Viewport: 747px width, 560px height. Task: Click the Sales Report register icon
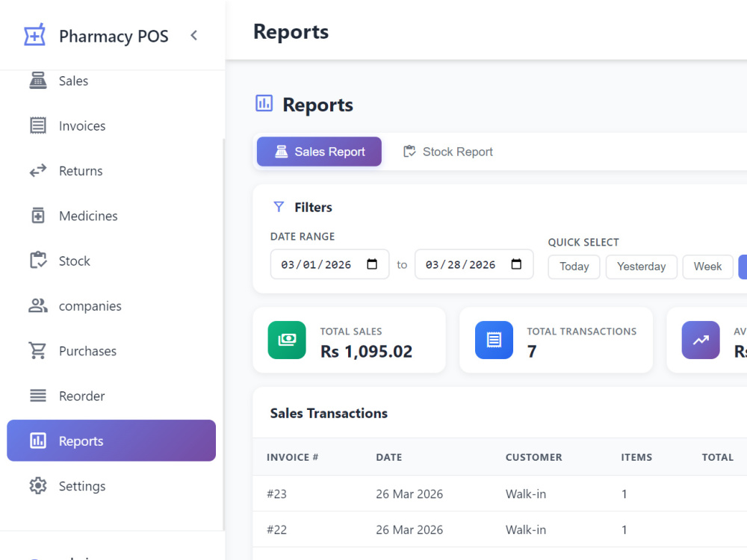pyautogui.click(x=281, y=152)
